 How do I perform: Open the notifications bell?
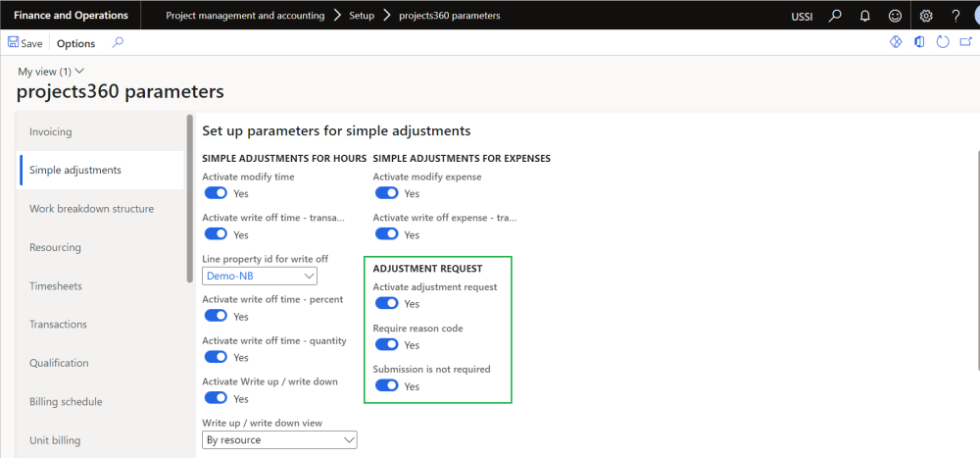[865, 16]
